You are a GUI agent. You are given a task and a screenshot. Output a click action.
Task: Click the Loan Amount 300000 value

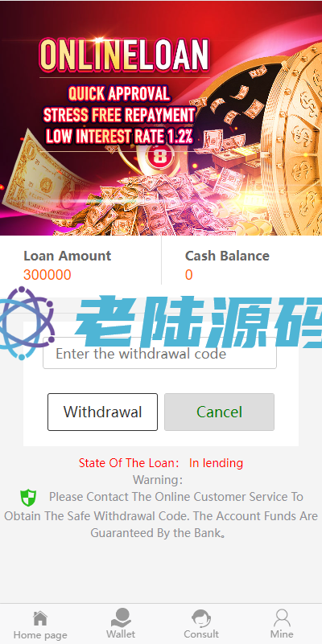click(x=47, y=275)
